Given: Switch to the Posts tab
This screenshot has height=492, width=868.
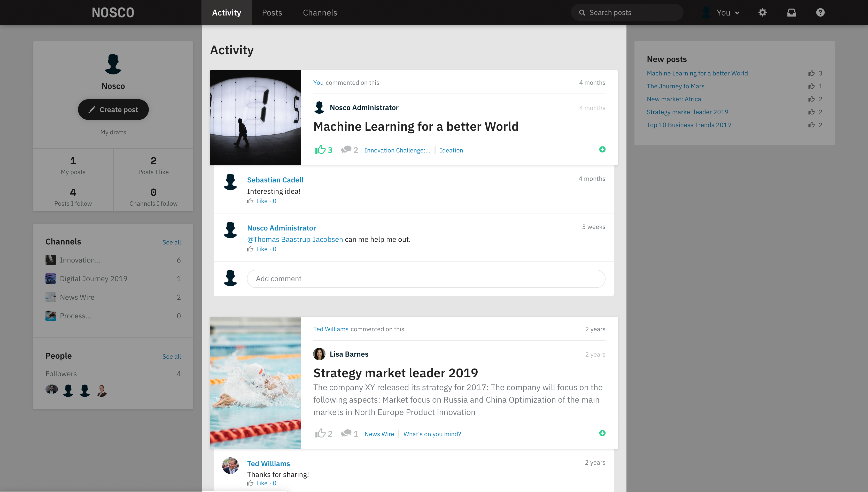Looking at the screenshot, I should click(272, 12).
